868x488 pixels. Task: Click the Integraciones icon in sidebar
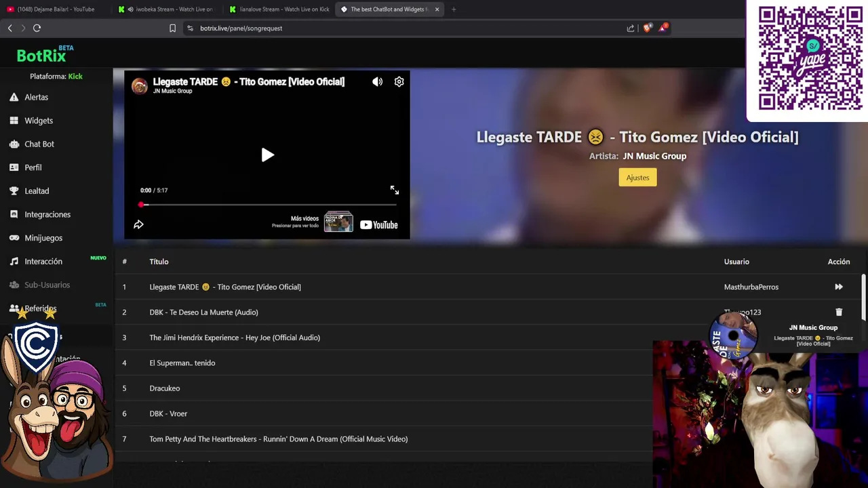14,214
